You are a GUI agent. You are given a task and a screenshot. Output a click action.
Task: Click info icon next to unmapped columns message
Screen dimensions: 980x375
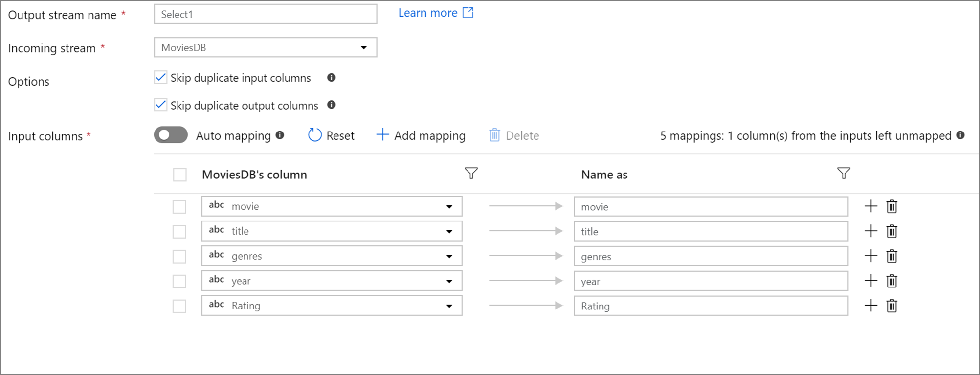click(960, 135)
